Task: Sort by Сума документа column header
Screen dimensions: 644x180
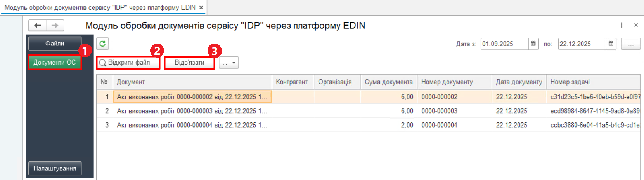Action: coord(388,82)
